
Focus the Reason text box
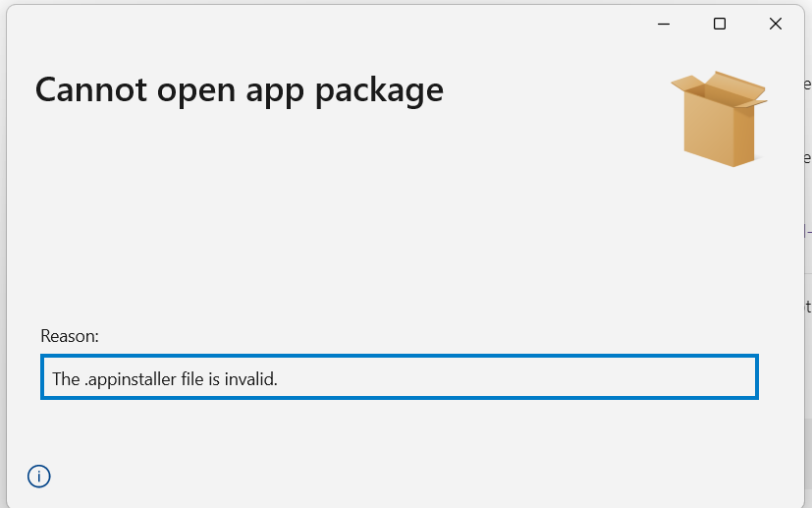tap(400, 377)
